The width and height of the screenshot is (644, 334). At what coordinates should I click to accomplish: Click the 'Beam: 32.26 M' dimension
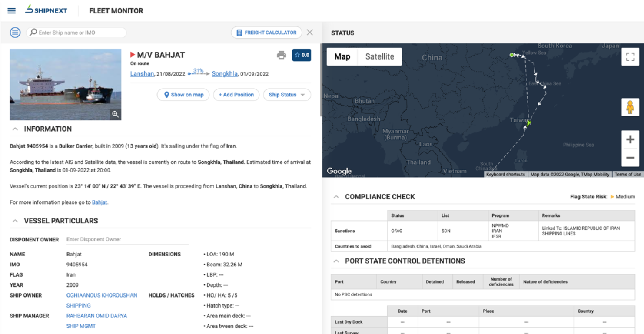(223, 265)
